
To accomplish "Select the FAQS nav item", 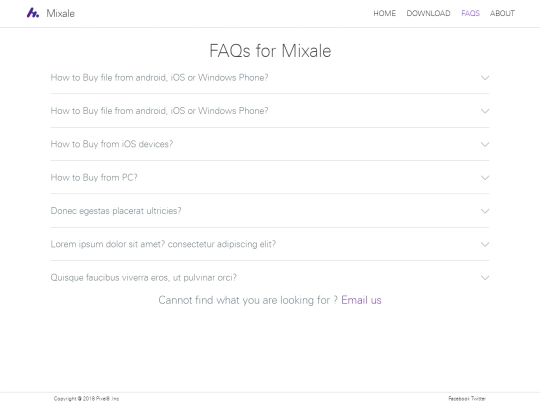I will pos(470,13).
